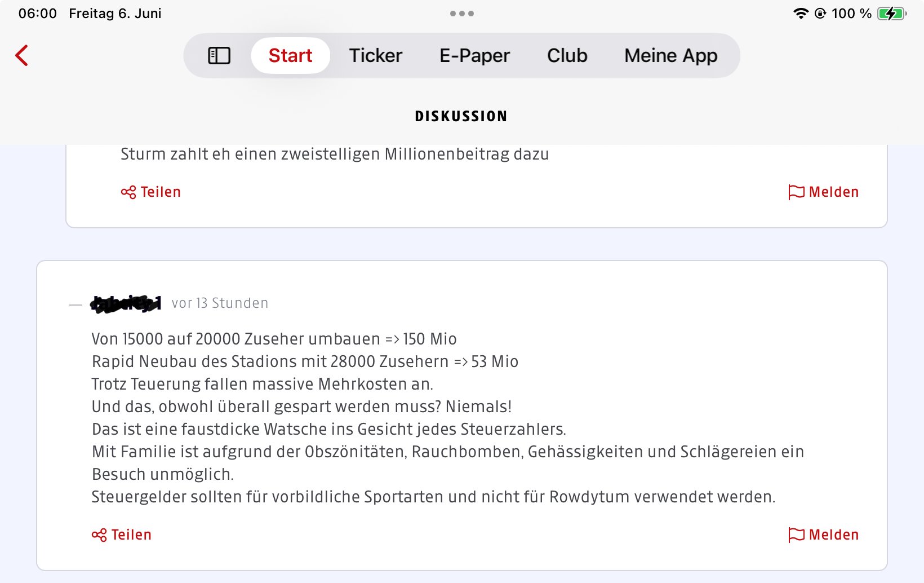Tap the 'vor 13 Stunden' timestamp
The image size is (924, 583).
tap(220, 303)
